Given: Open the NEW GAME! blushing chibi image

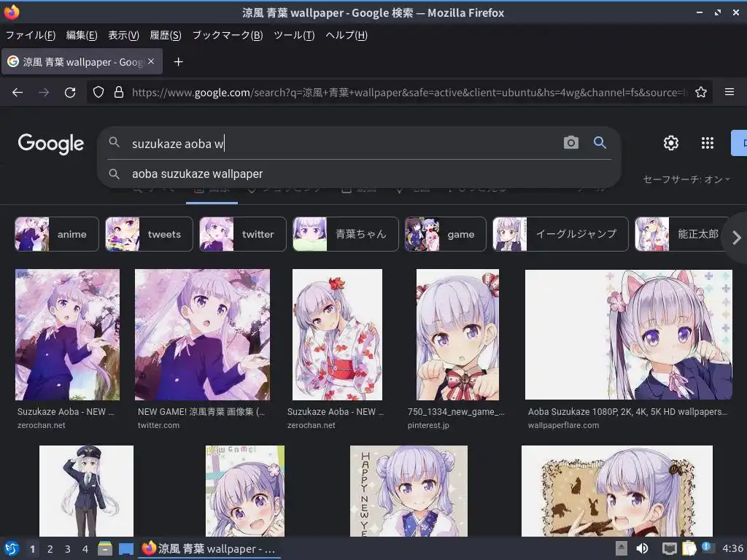Looking at the screenshot, I should [245, 491].
